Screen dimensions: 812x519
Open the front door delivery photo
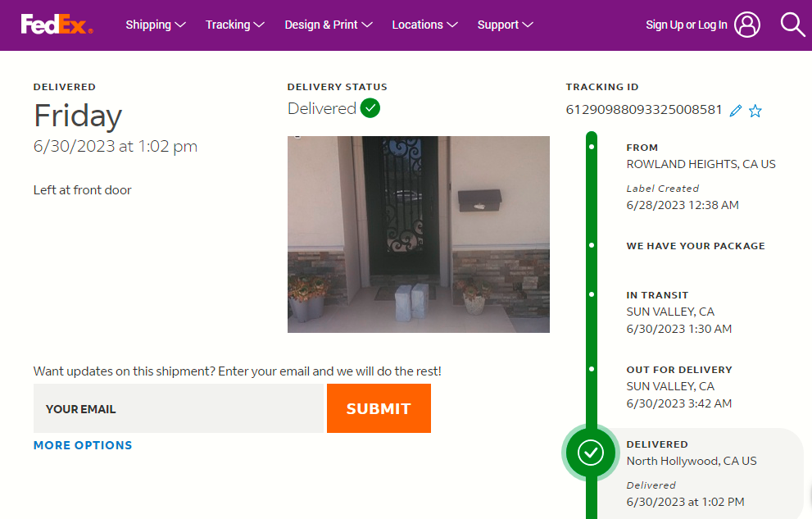tap(418, 234)
